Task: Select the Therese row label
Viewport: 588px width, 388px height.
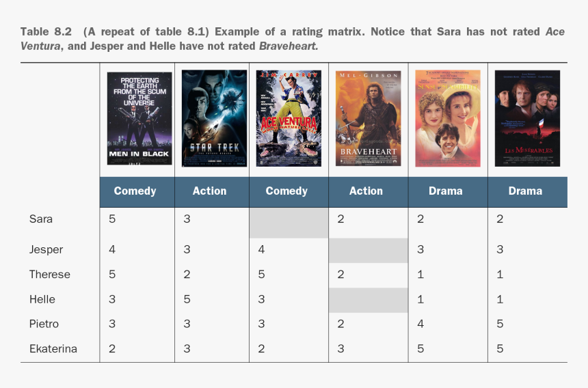Action: pos(49,275)
